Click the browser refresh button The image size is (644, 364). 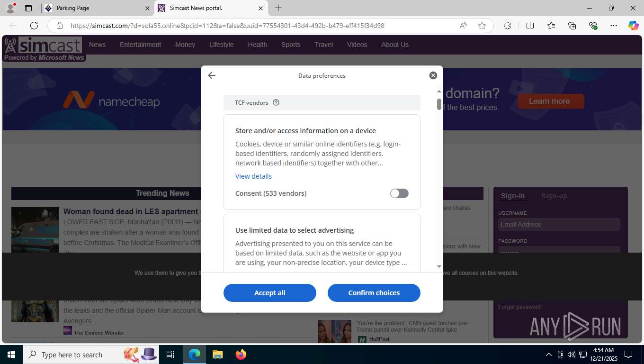click(34, 26)
